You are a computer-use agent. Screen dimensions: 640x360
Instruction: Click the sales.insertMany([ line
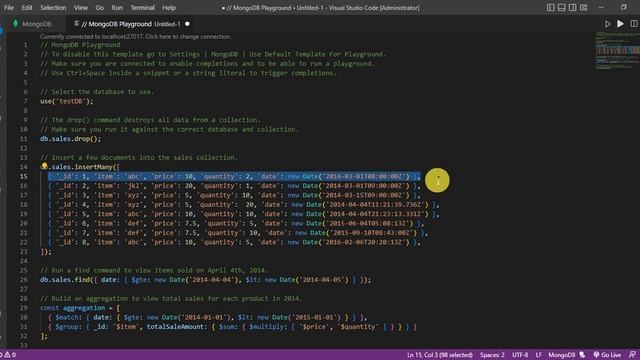[x=80, y=167]
